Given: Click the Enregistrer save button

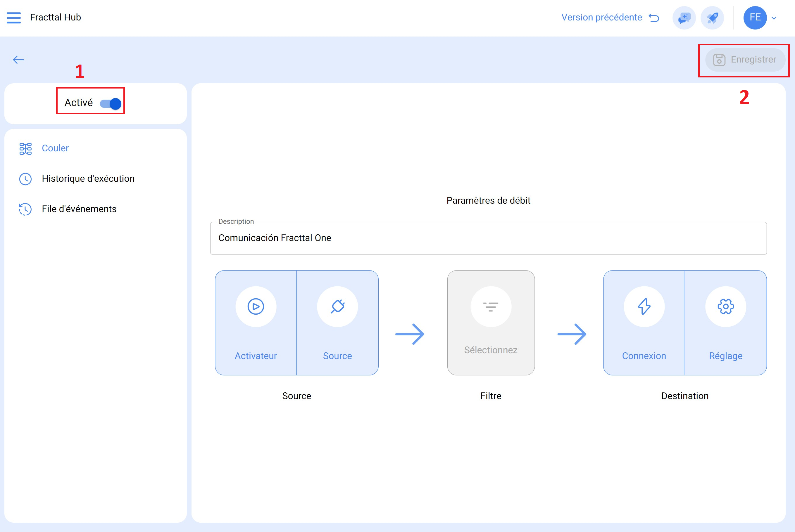Looking at the screenshot, I should 745,60.
